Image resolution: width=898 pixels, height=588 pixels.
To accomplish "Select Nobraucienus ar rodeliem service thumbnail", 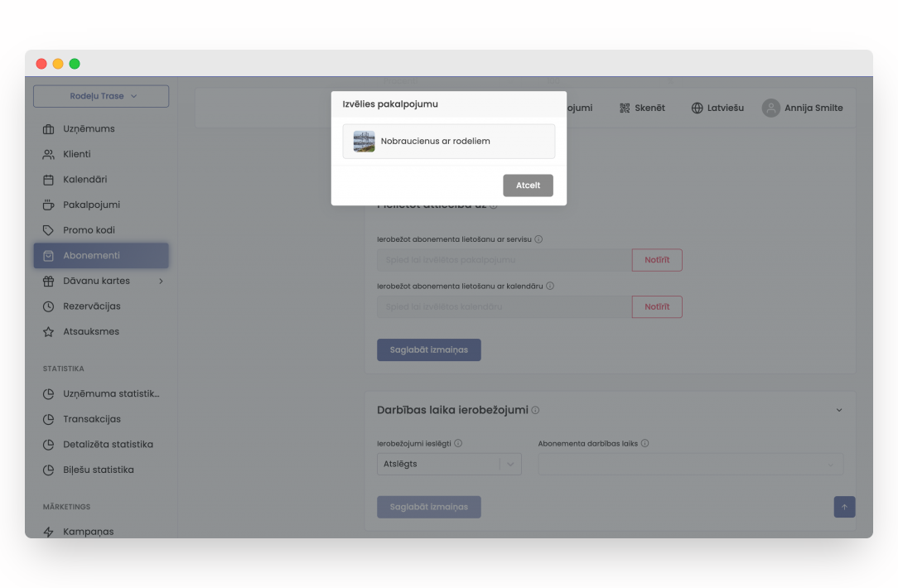I will click(364, 142).
